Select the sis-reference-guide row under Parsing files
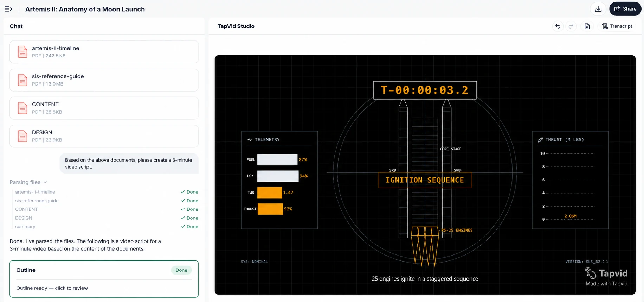644x302 pixels. tap(107, 201)
